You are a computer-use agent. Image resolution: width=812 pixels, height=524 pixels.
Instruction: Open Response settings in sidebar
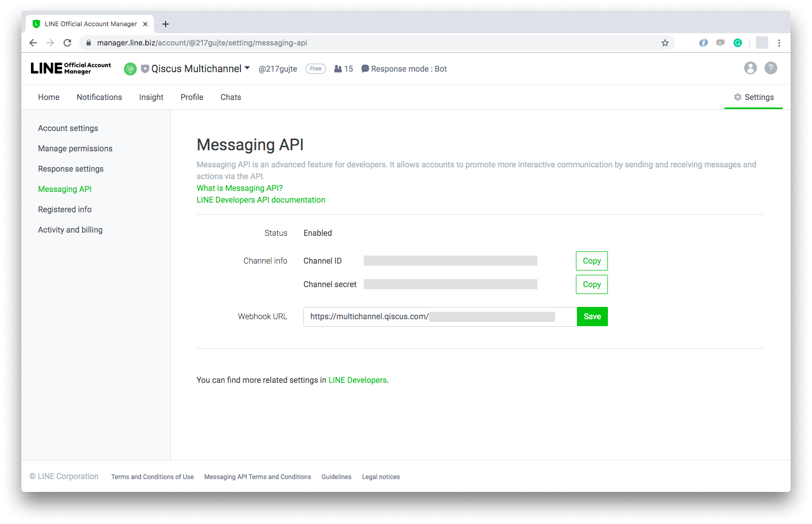(71, 169)
